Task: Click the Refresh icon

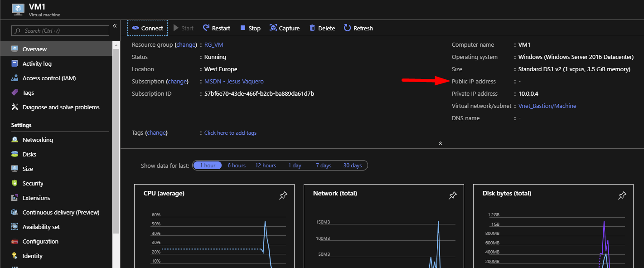Action: coord(346,28)
